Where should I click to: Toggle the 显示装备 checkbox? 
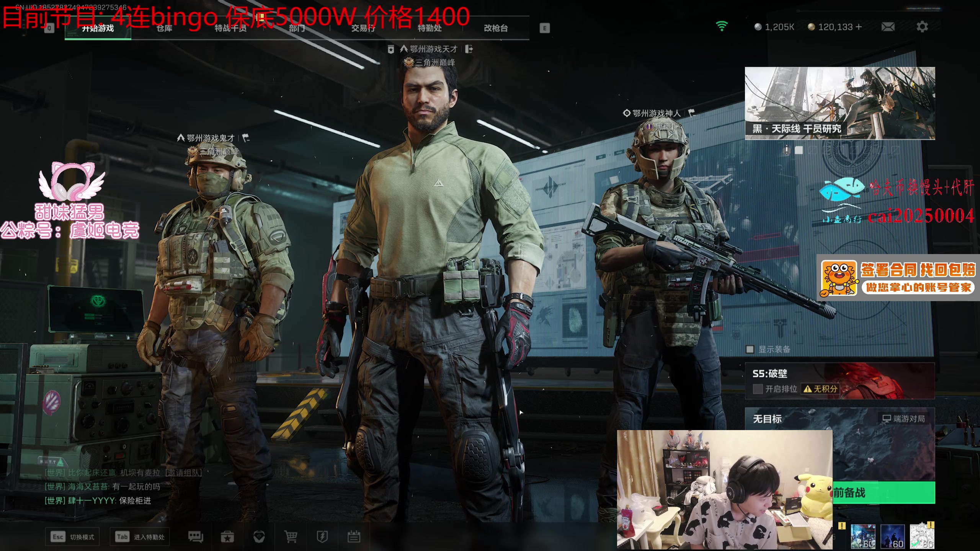750,349
